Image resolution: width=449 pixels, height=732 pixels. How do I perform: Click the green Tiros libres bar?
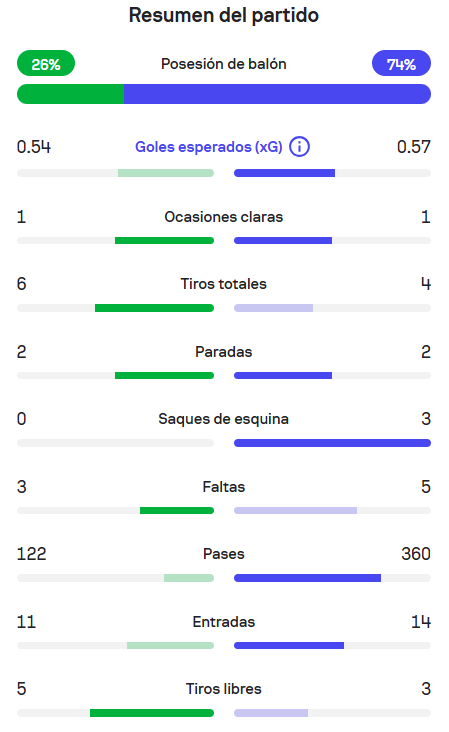[152, 713]
